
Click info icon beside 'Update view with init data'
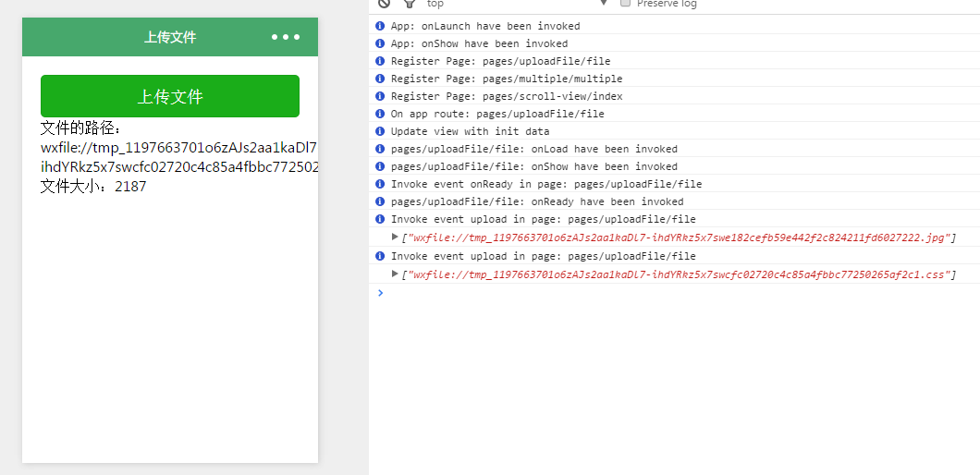379,130
